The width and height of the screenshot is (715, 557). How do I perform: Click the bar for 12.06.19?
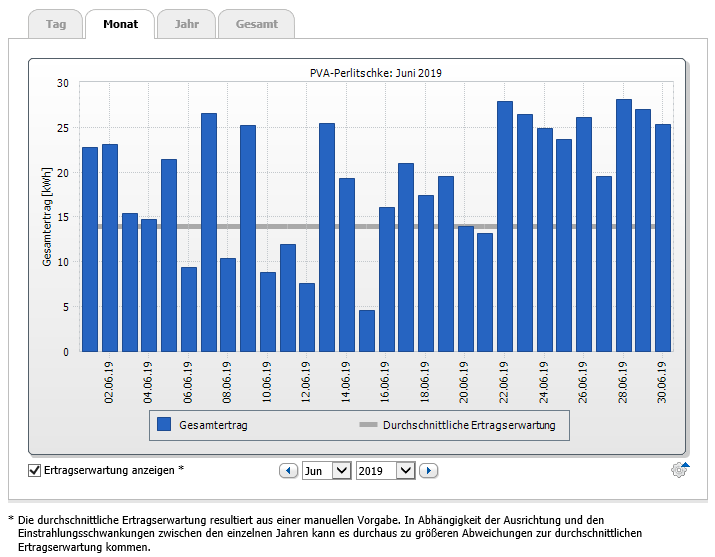307,317
